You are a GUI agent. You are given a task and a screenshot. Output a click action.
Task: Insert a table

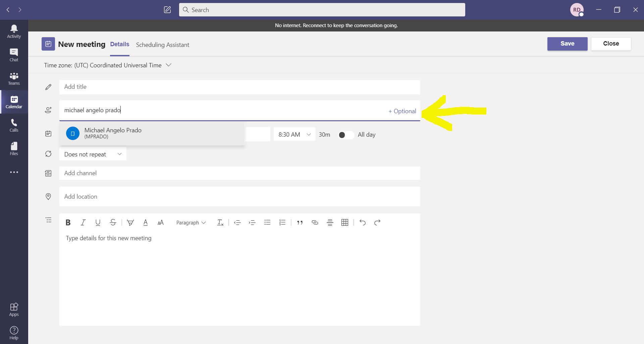click(x=345, y=222)
